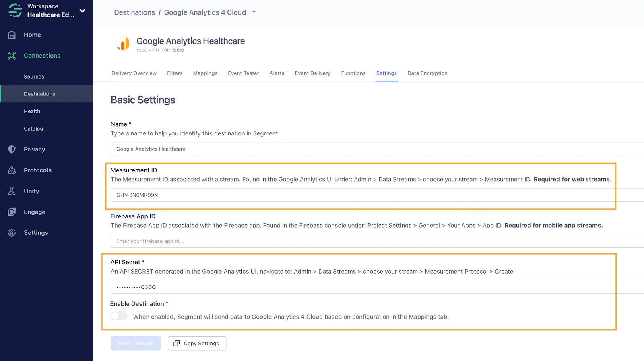
Task: Click the Firebase App ID input field
Action: 377,241
